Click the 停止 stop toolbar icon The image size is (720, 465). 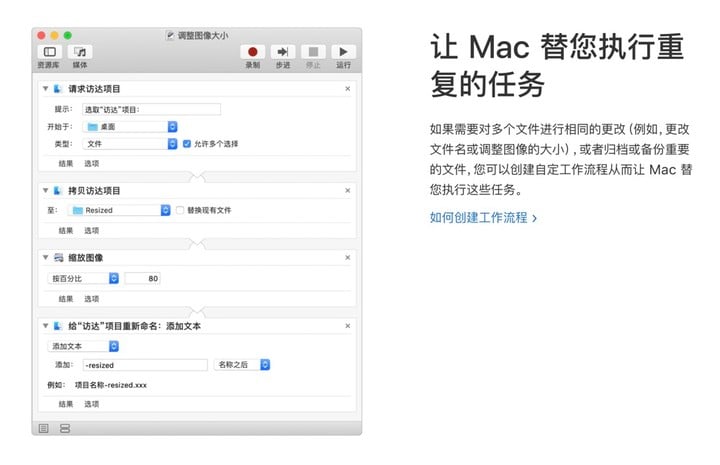tap(313, 52)
